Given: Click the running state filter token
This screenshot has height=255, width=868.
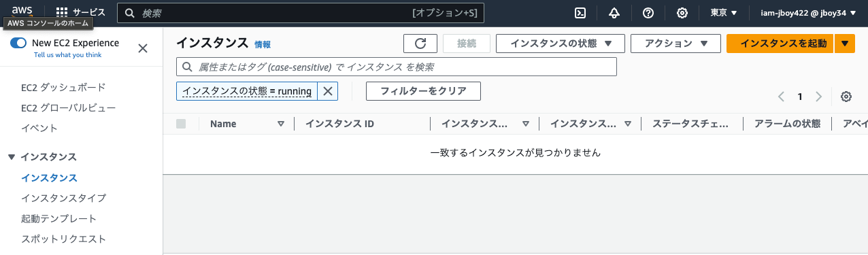Looking at the screenshot, I should [247, 91].
